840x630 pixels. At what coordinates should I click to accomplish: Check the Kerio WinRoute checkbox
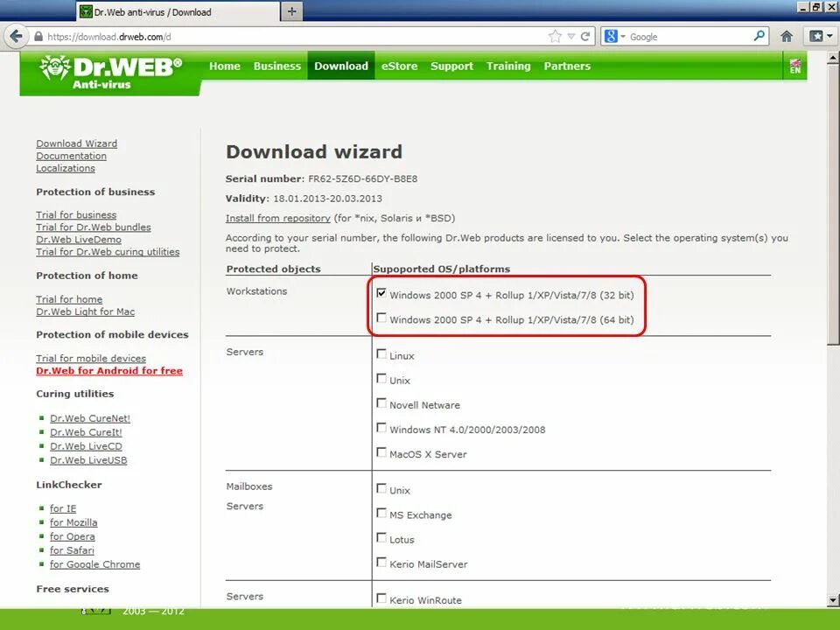[x=381, y=598]
